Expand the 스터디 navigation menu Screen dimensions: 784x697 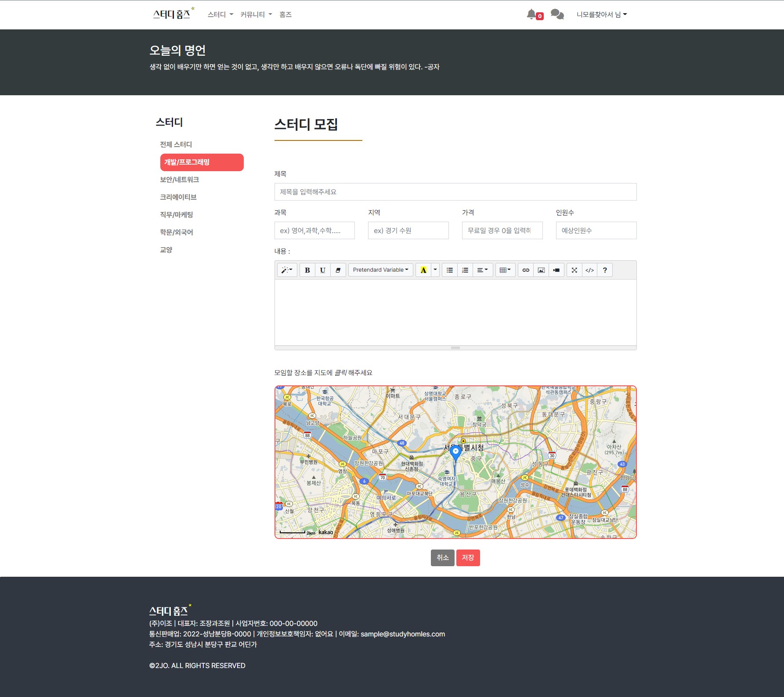tap(220, 14)
